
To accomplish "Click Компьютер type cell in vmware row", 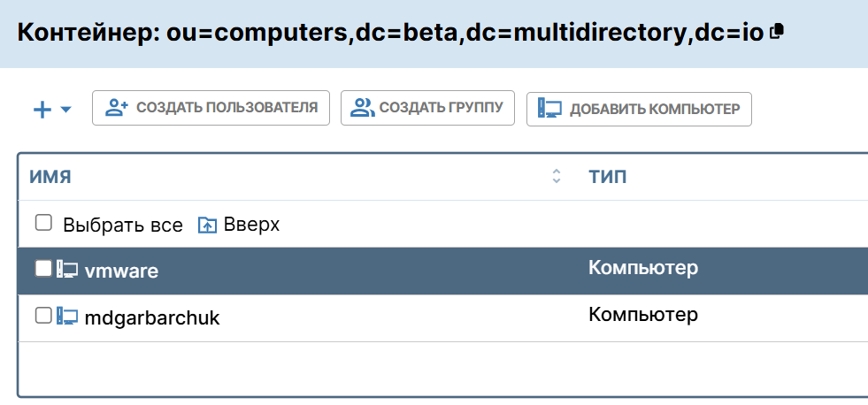I will point(643,267).
